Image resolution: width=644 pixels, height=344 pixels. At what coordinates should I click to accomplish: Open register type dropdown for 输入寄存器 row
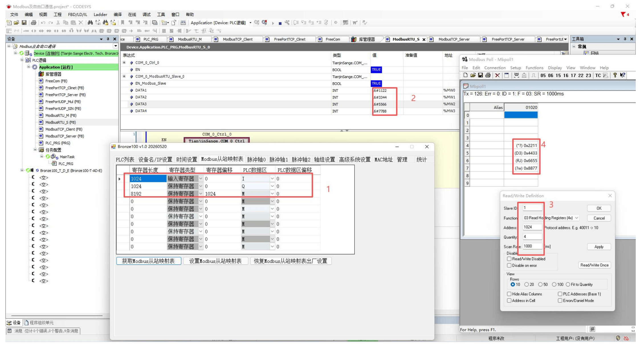pyautogui.click(x=201, y=179)
